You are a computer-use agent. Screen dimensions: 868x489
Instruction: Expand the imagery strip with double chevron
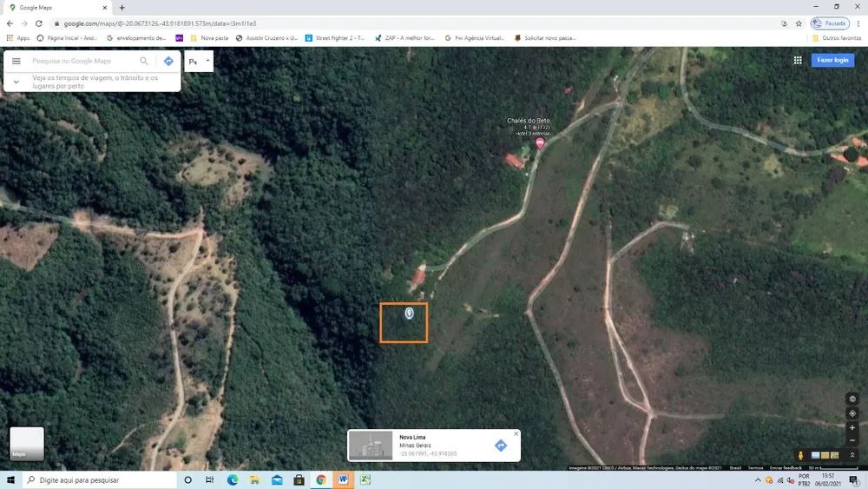tap(852, 455)
